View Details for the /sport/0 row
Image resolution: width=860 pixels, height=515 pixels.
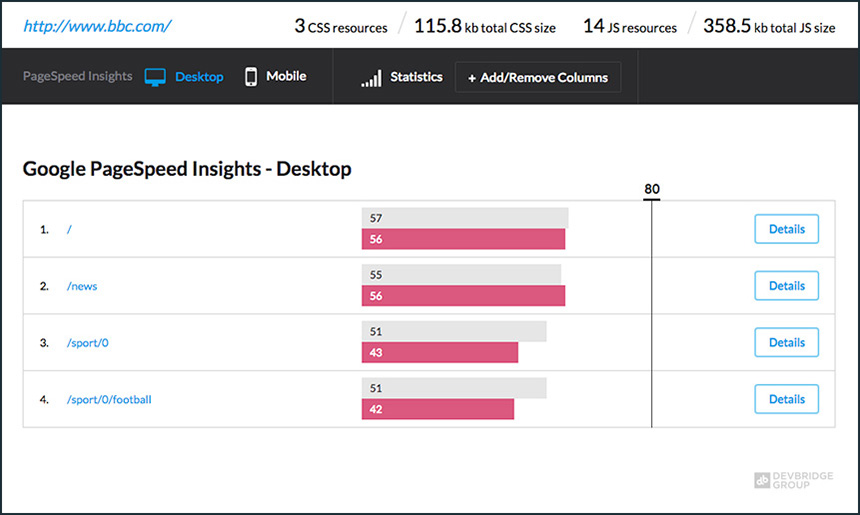(x=787, y=343)
